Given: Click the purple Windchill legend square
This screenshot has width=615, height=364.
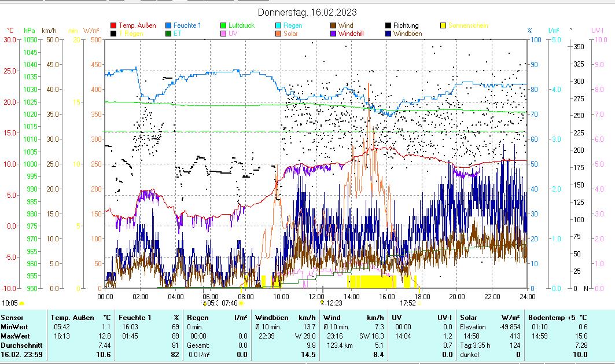Looking at the screenshot, I should point(333,34).
